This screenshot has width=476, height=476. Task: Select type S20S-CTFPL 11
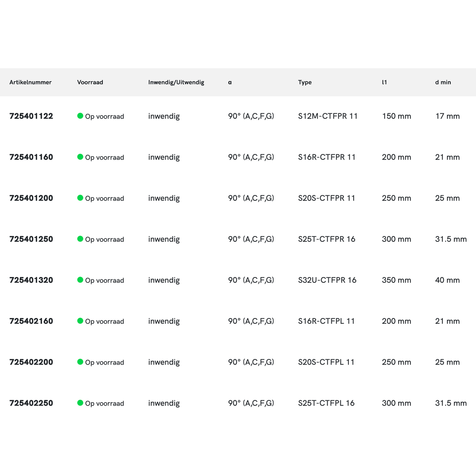[326, 362]
